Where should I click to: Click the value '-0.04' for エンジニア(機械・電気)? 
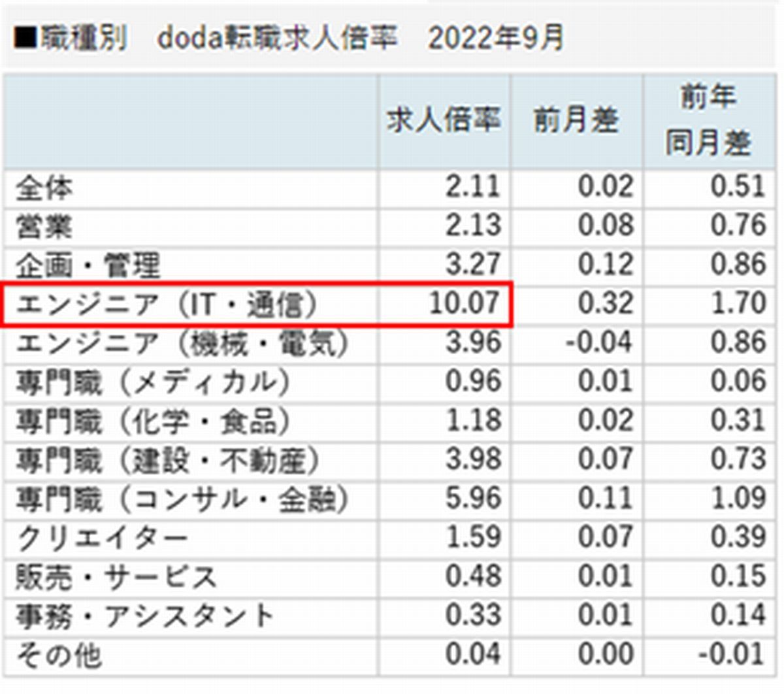click(x=599, y=342)
